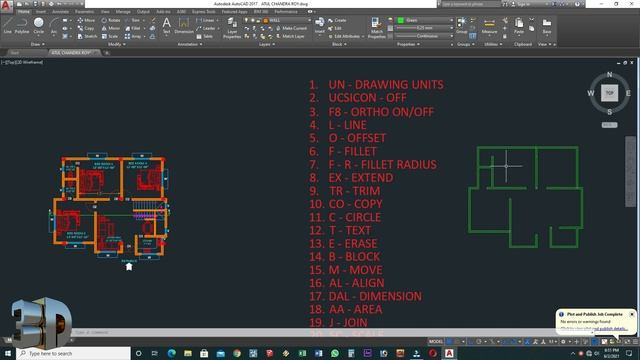Open new drawing tab plus button
Screen dimensions: 640x360
pyautogui.click(x=107, y=53)
